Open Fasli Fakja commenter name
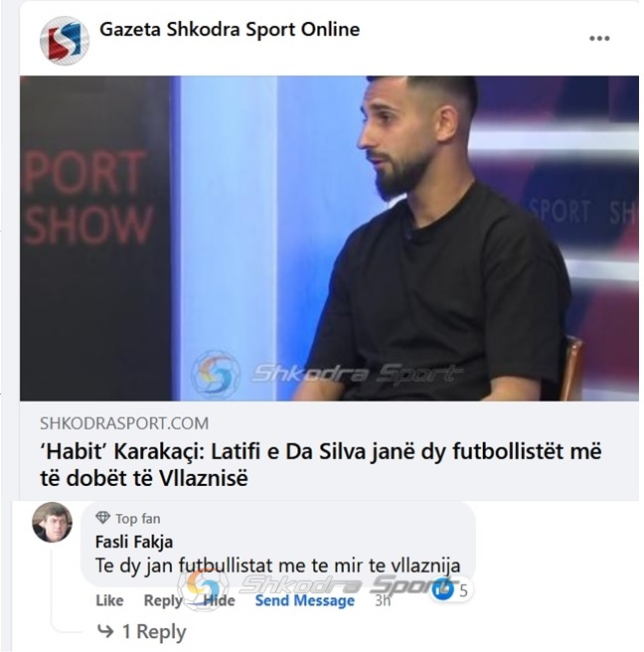The width and height of the screenshot is (644, 652). pyautogui.click(x=134, y=542)
